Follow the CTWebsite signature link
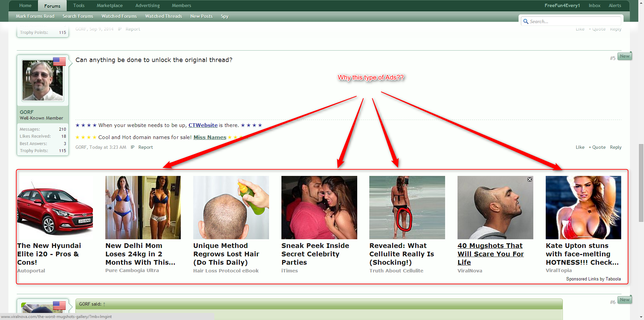644x320 pixels. point(203,125)
